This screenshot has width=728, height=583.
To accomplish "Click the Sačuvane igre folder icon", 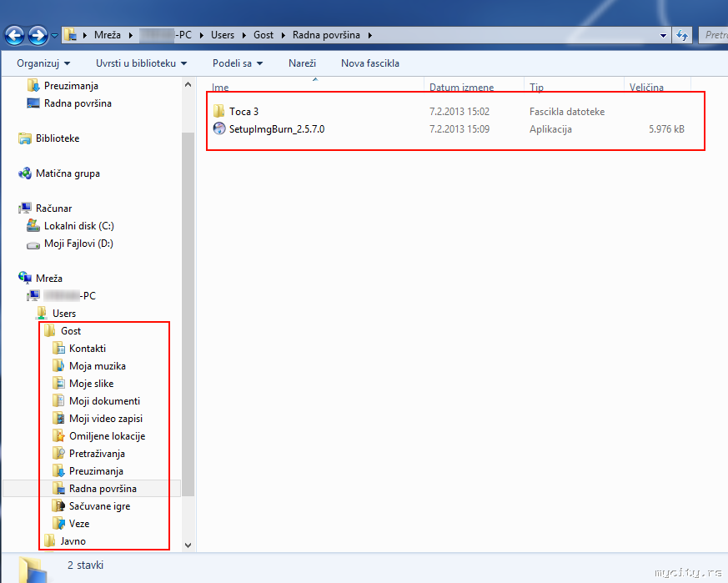I will point(58,506).
